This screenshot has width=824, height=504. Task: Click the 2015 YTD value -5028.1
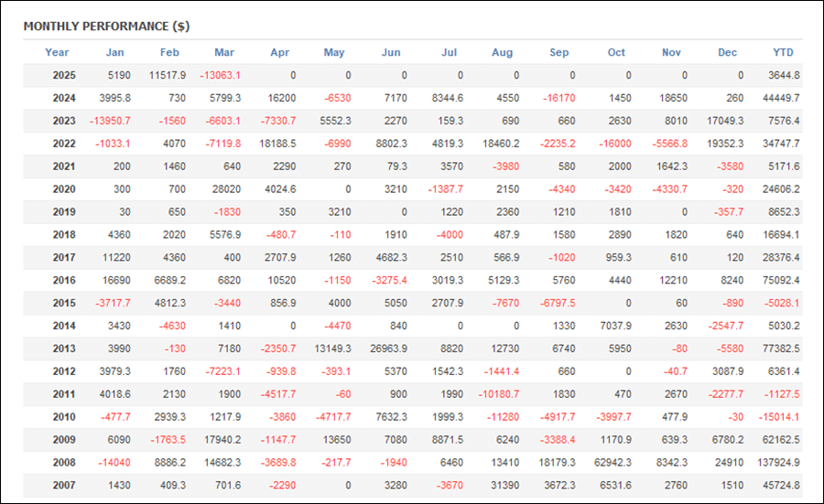click(x=782, y=303)
